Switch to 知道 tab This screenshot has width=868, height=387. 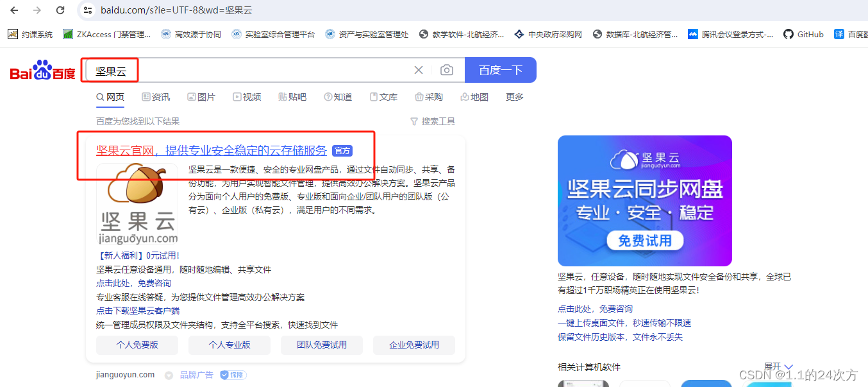click(x=338, y=97)
